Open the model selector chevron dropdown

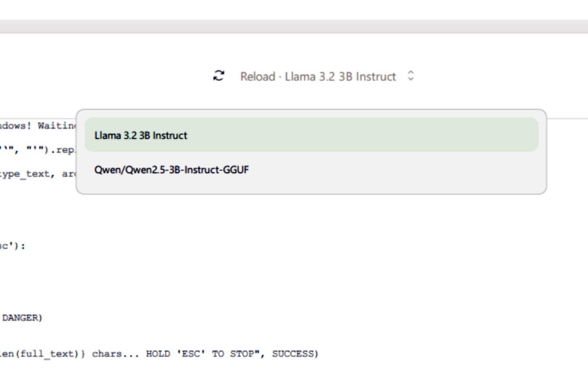pyautogui.click(x=411, y=76)
